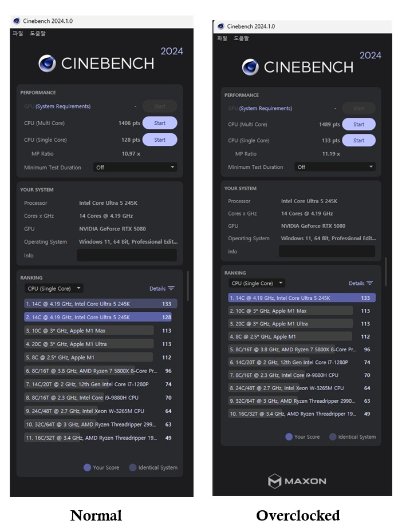This screenshot has height=532, width=406.
Task: Select ranking row 1 scoring 133 in Normal window
Action: [x=101, y=304]
